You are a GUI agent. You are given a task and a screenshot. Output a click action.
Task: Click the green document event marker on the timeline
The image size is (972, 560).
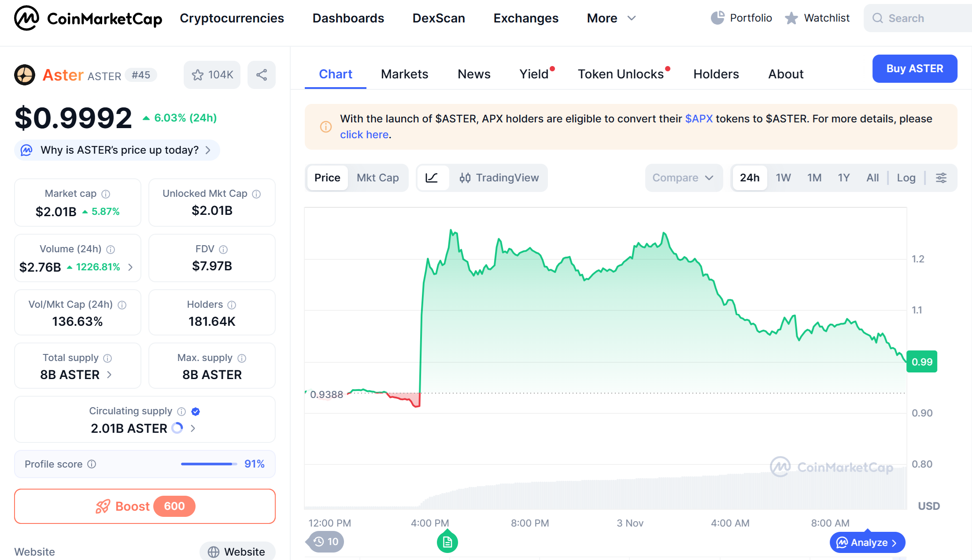pyautogui.click(x=447, y=542)
